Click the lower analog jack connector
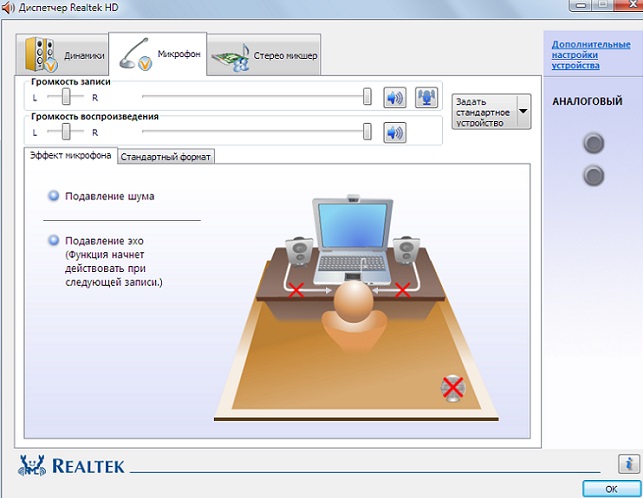Screen dimensions: 643x498 (594, 177)
